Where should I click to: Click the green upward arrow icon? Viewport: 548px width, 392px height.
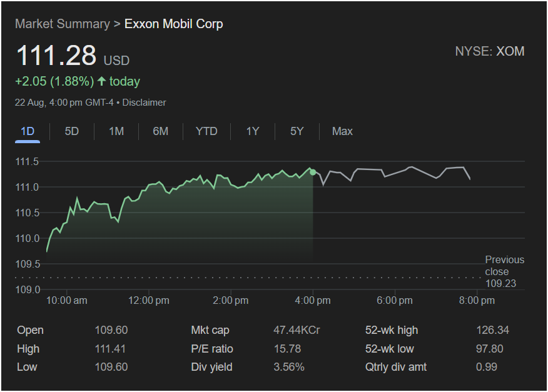102,82
